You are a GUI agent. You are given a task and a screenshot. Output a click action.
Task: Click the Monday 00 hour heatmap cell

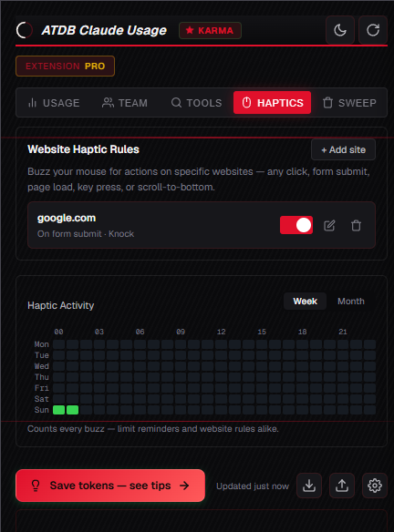58,344
